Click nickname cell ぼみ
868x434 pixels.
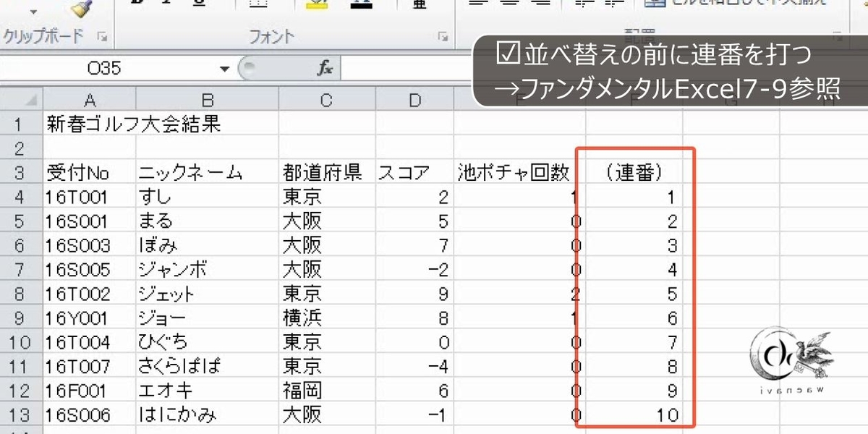208,245
